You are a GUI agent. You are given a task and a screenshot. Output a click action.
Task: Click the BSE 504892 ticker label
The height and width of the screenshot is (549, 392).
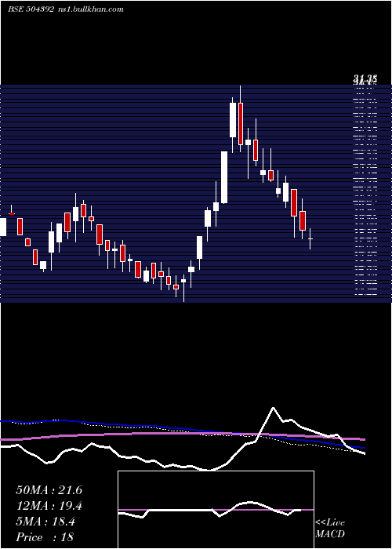pyautogui.click(x=31, y=9)
